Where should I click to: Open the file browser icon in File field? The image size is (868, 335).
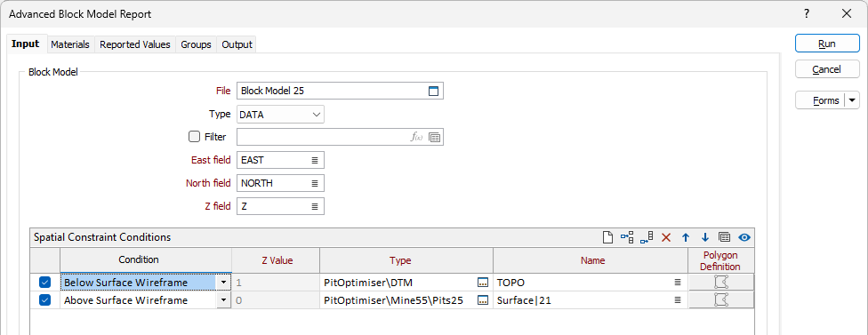click(433, 92)
